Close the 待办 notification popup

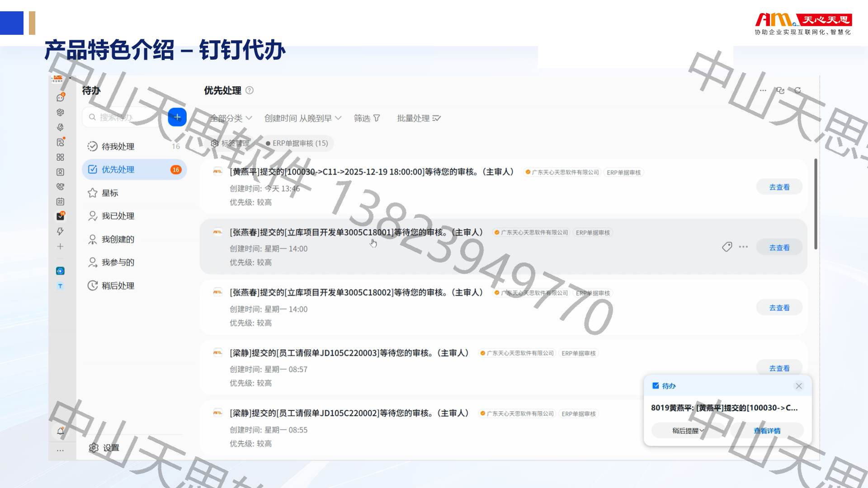799,386
